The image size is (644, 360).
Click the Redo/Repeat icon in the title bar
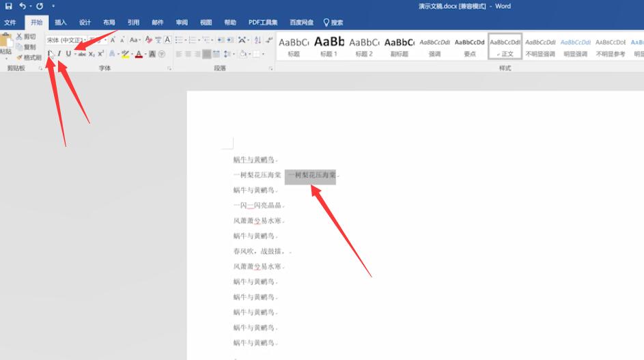[40, 6]
